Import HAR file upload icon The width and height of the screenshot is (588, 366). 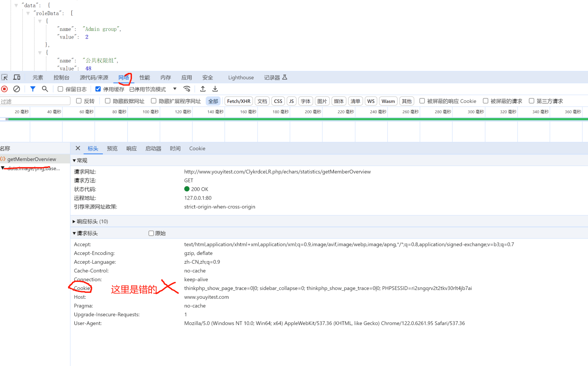[x=203, y=89]
